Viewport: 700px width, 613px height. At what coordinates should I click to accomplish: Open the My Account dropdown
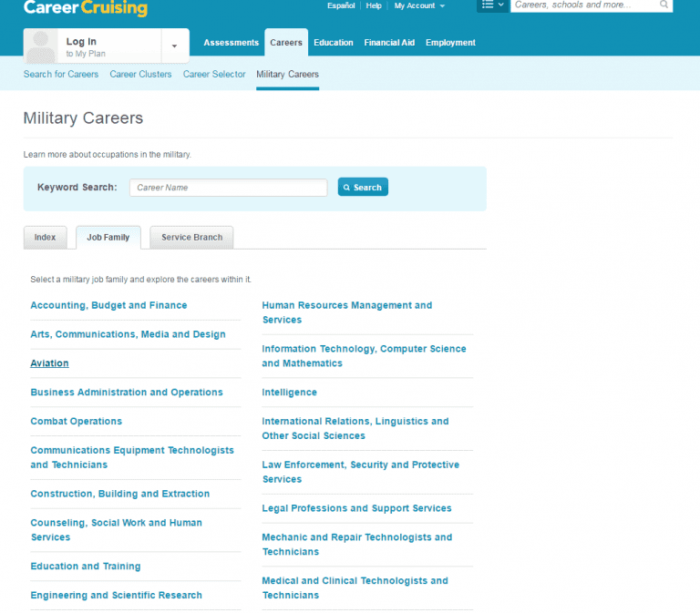tap(419, 5)
